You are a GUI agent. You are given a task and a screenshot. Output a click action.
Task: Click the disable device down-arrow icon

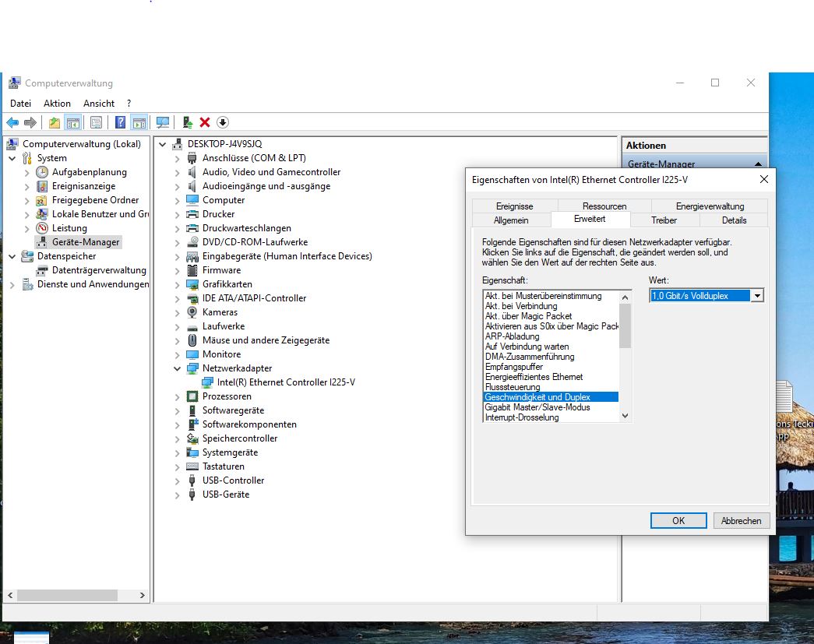[223, 122]
